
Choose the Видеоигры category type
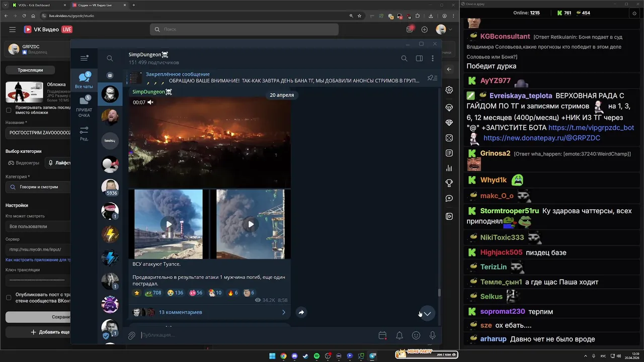click(23, 163)
